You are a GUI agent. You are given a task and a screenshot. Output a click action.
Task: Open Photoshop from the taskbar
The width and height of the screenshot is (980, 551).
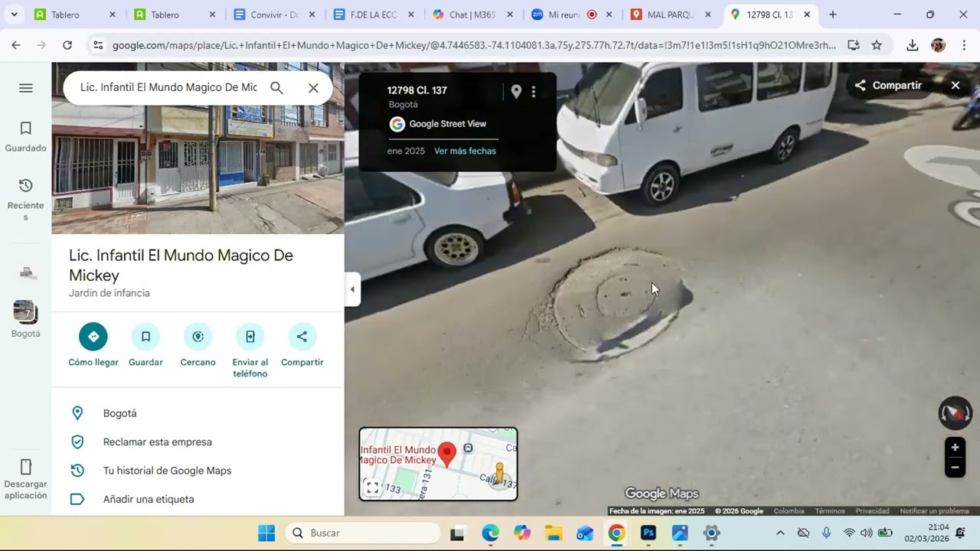[x=648, y=533]
